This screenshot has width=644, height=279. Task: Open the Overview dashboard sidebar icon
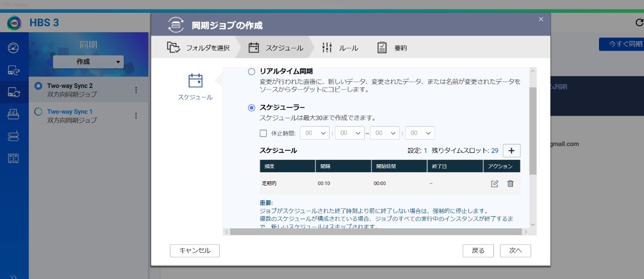[x=14, y=48]
